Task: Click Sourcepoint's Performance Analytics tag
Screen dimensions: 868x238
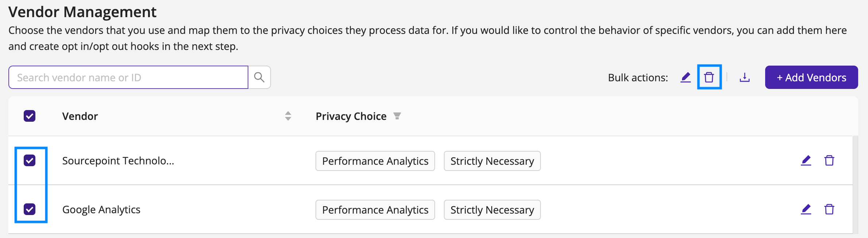Action: click(x=375, y=161)
